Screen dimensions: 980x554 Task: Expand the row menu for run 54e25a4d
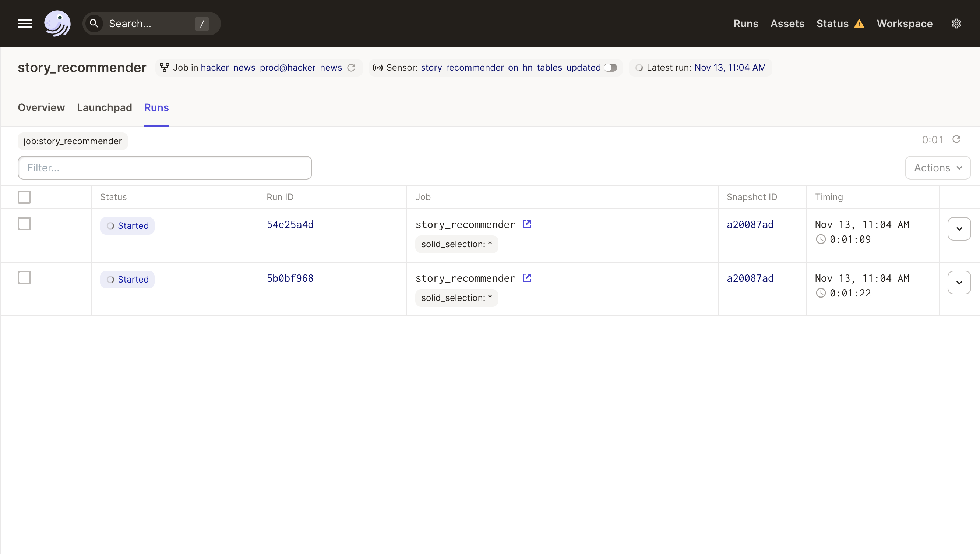[959, 229]
